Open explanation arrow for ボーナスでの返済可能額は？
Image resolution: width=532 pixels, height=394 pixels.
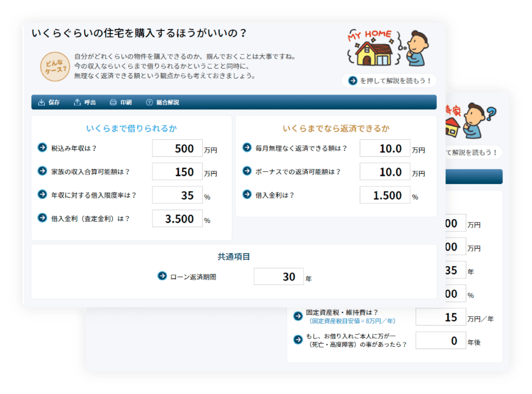pos(246,171)
